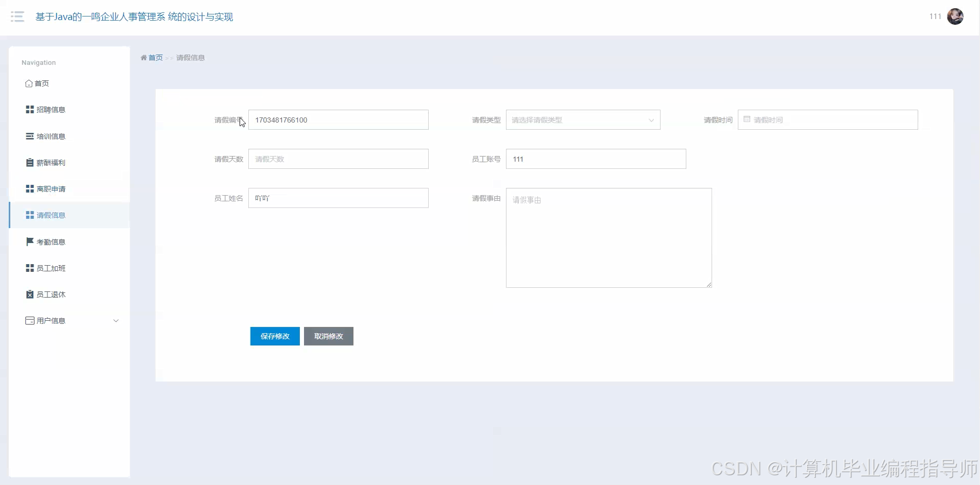This screenshot has width=980, height=485.
Task: Open 培训信息 menu item
Action: (x=69, y=136)
